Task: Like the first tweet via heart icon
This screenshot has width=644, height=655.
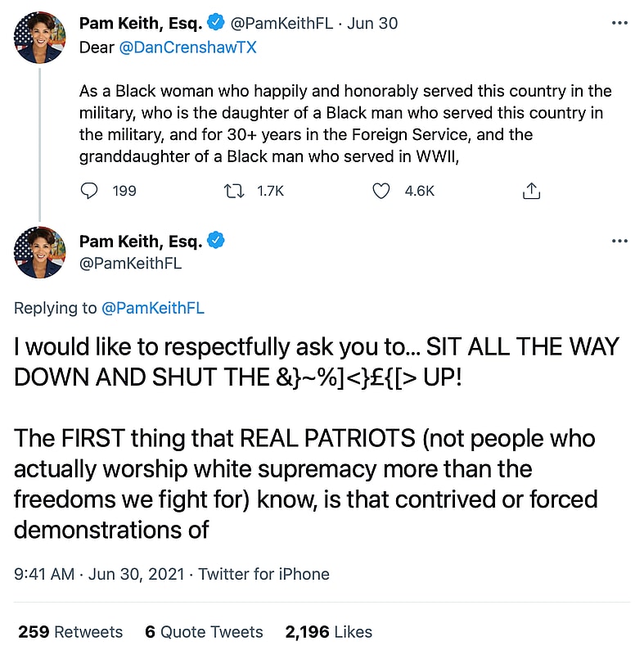Action: point(381,191)
